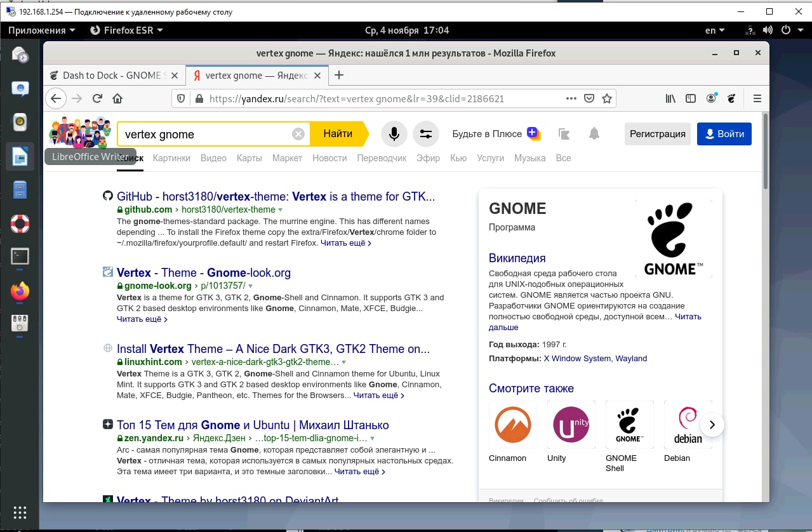Open the Files cabinet dock icon

20,189
